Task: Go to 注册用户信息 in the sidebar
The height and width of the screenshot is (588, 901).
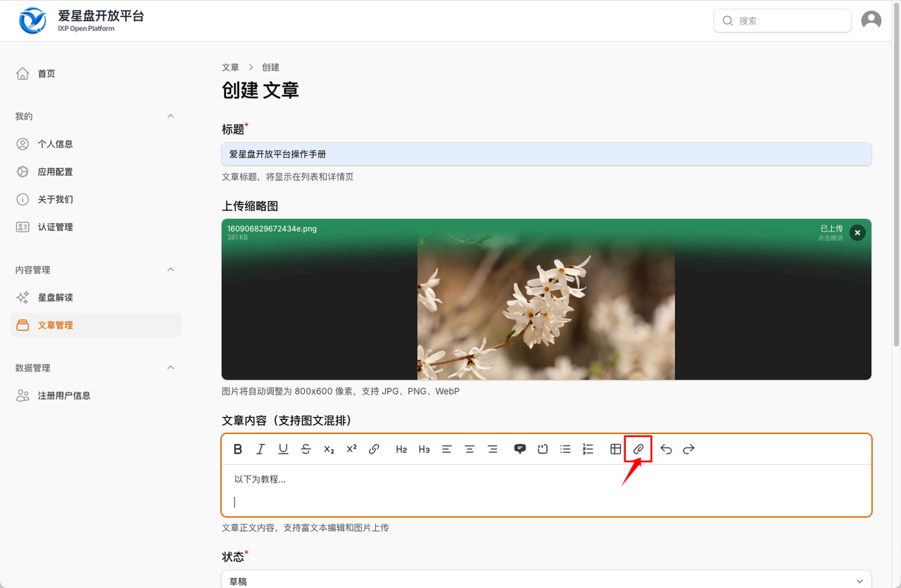Action: [x=64, y=395]
